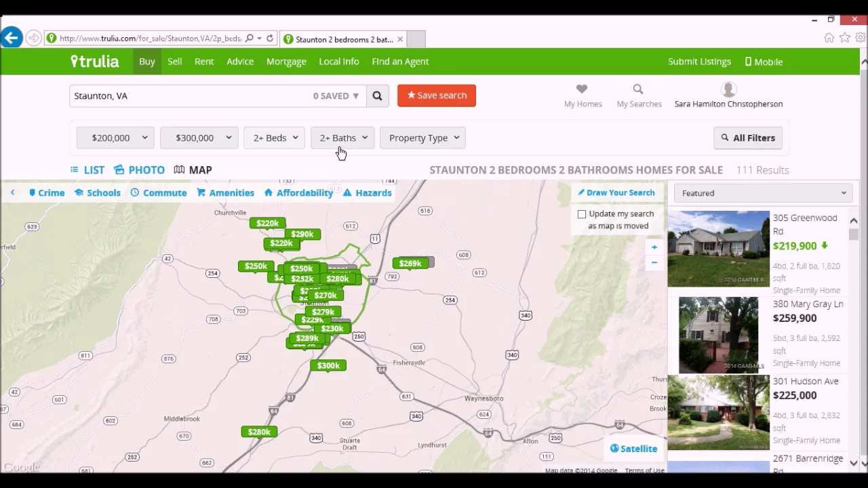The height and width of the screenshot is (488, 868).
Task: Toggle Amenities map overlay
Action: point(225,193)
